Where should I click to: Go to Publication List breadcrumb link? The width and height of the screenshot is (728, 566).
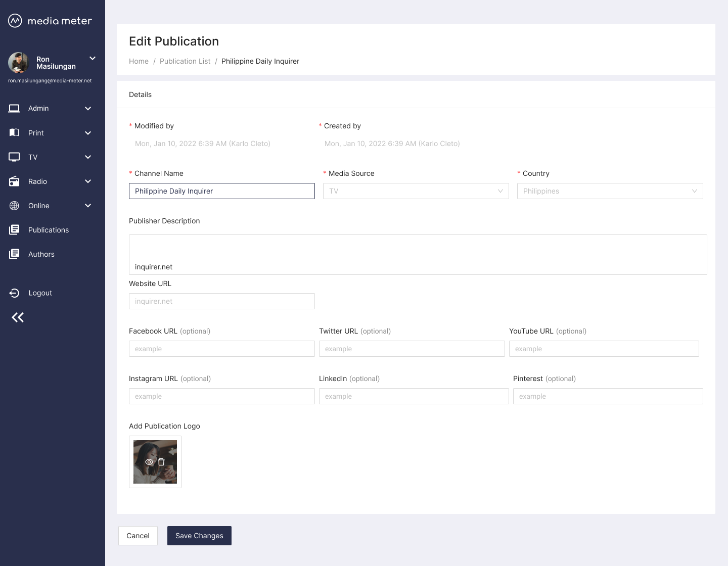(x=185, y=61)
